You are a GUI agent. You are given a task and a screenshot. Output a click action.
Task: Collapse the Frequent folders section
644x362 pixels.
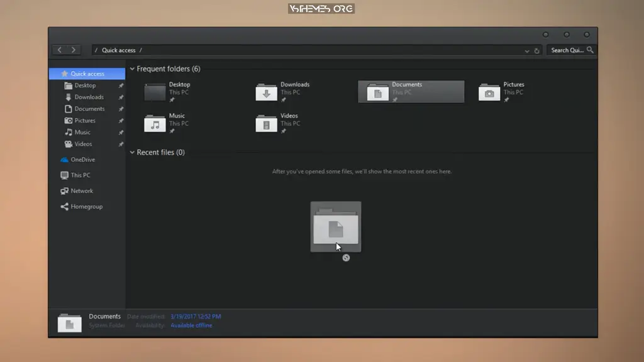131,69
